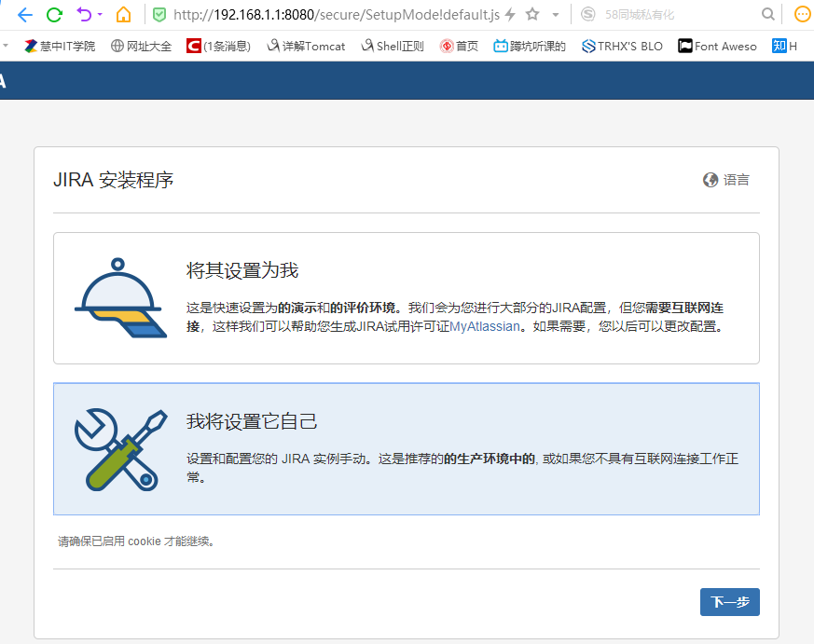Viewport: 814px width, 644px height.
Task: Expand the bookmarks bar left dropdown arrow
Action: 6,46
